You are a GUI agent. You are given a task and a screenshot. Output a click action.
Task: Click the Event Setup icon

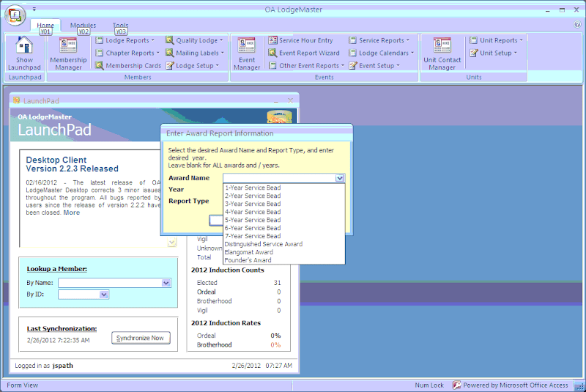pos(353,66)
